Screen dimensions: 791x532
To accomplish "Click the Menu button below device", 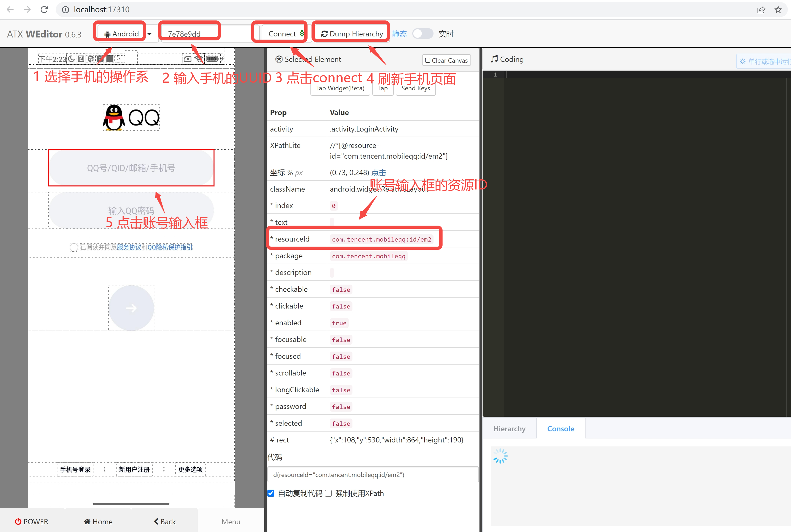I will coord(231,521).
